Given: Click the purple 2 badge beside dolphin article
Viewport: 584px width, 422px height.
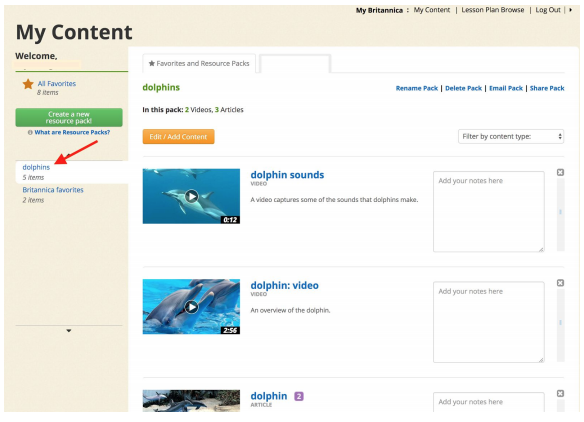Looking at the screenshot, I should tap(299, 396).
